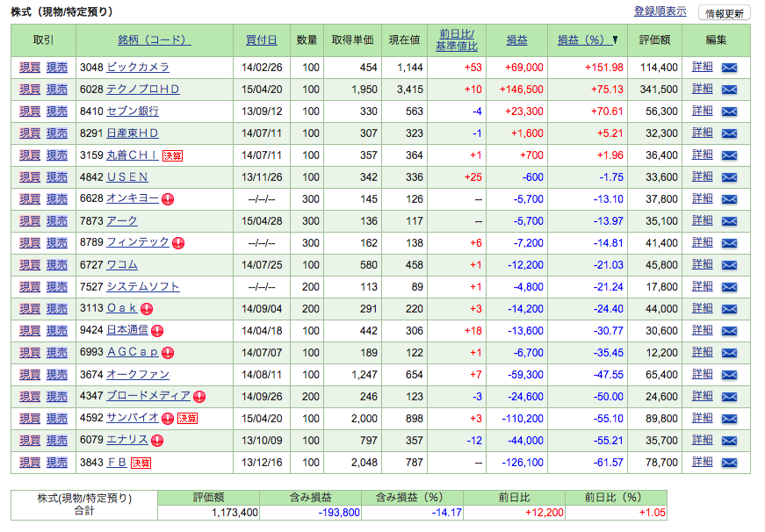Click the -126,100 loss value

pos(523,463)
